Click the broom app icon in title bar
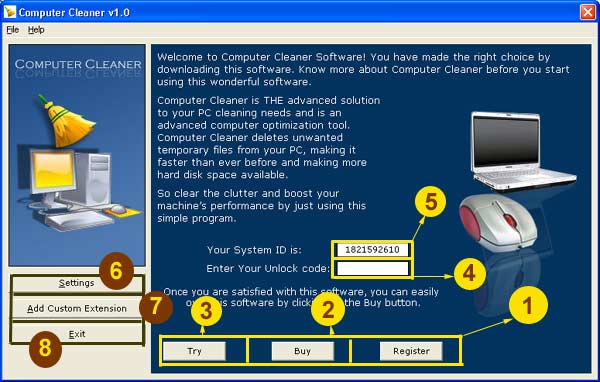This screenshot has width=600, height=382. (10, 12)
